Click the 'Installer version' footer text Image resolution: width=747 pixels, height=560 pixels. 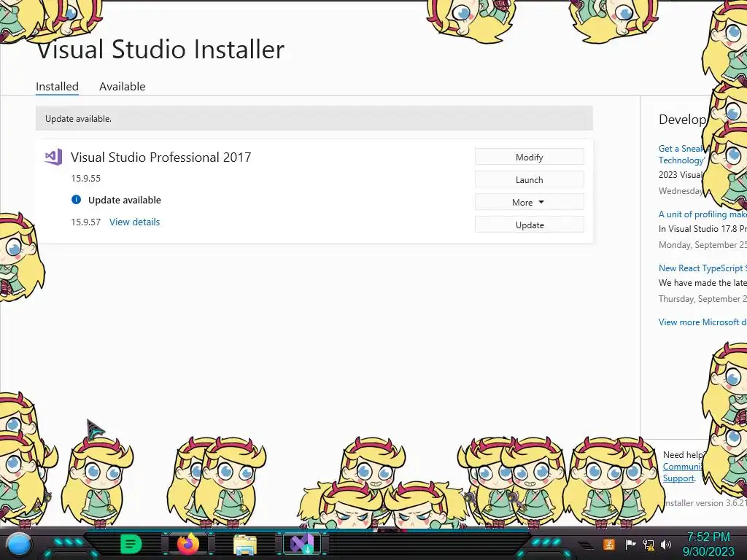pyautogui.click(x=705, y=503)
